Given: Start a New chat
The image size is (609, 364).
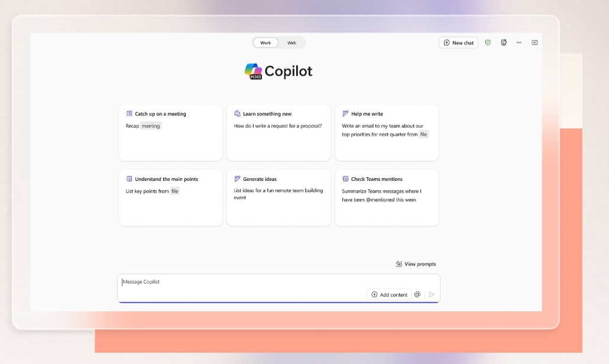Looking at the screenshot, I should coord(458,43).
